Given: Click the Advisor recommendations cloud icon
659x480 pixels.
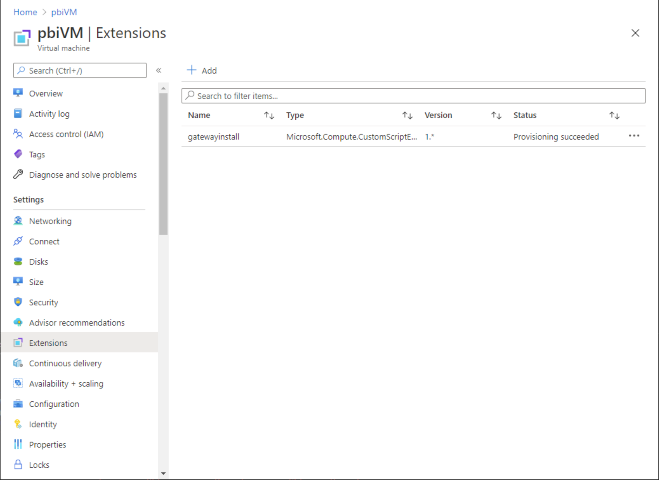Looking at the screenshot, I should point(18,322).
